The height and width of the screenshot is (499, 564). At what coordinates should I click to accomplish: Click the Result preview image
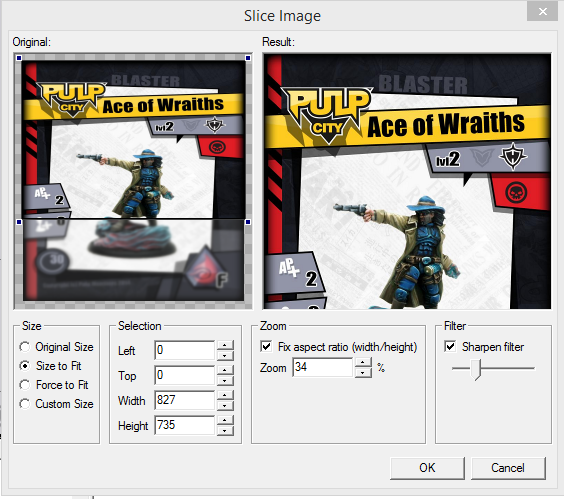pyautogui.click(x=407, y=181)
